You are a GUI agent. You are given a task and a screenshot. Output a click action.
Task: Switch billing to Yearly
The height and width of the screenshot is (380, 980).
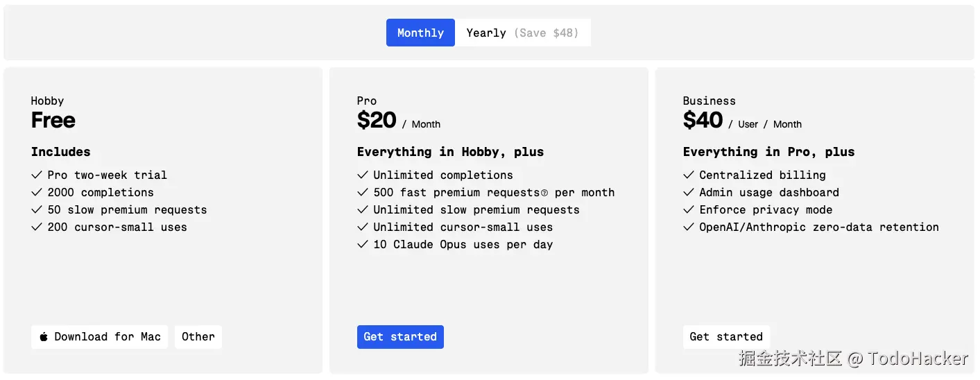point(486,33)
